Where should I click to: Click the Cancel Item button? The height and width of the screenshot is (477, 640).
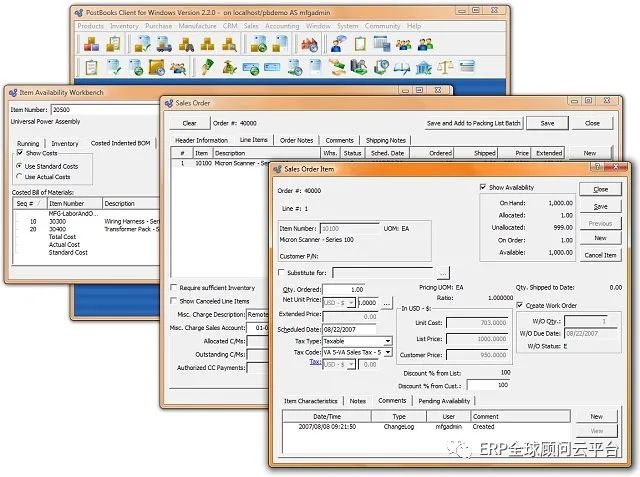point(600,255)
